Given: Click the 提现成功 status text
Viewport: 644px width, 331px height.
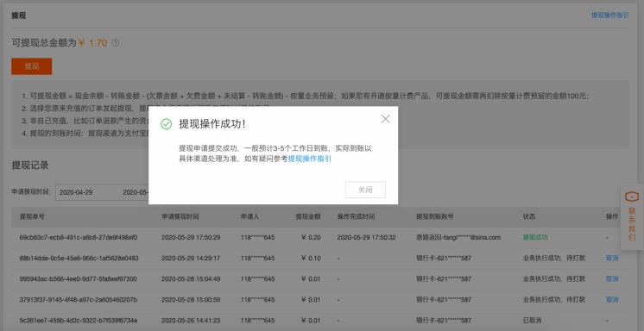Looking at the screenshot, I should [535, 238].
